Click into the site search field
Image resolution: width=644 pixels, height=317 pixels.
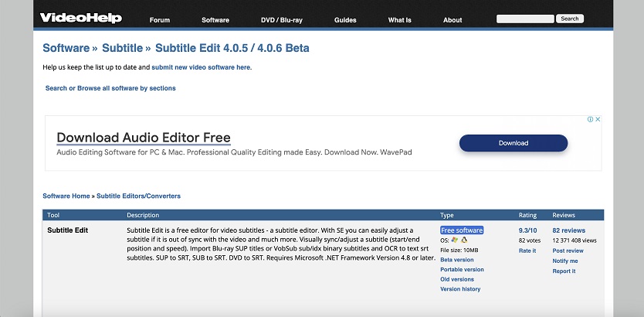pos(524,19)
